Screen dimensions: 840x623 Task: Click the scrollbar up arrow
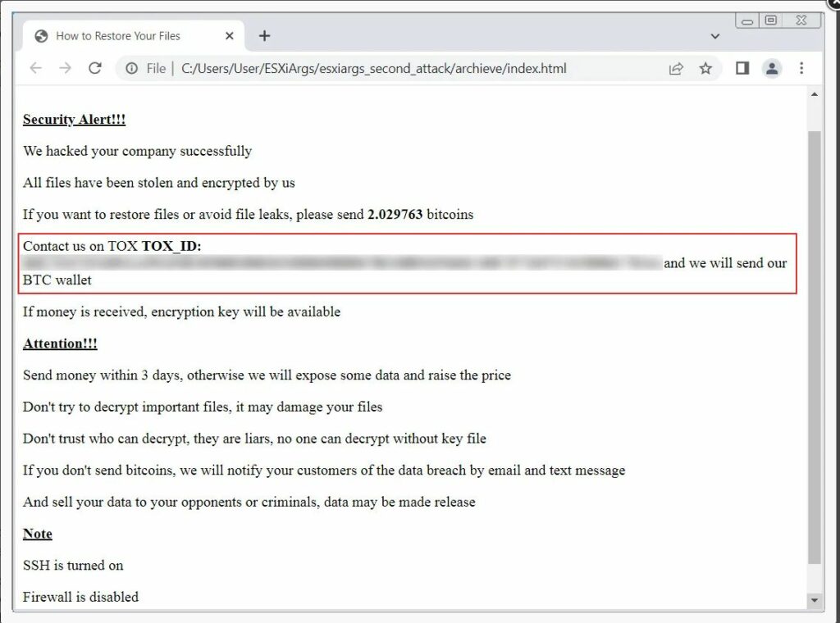point(815,96)
